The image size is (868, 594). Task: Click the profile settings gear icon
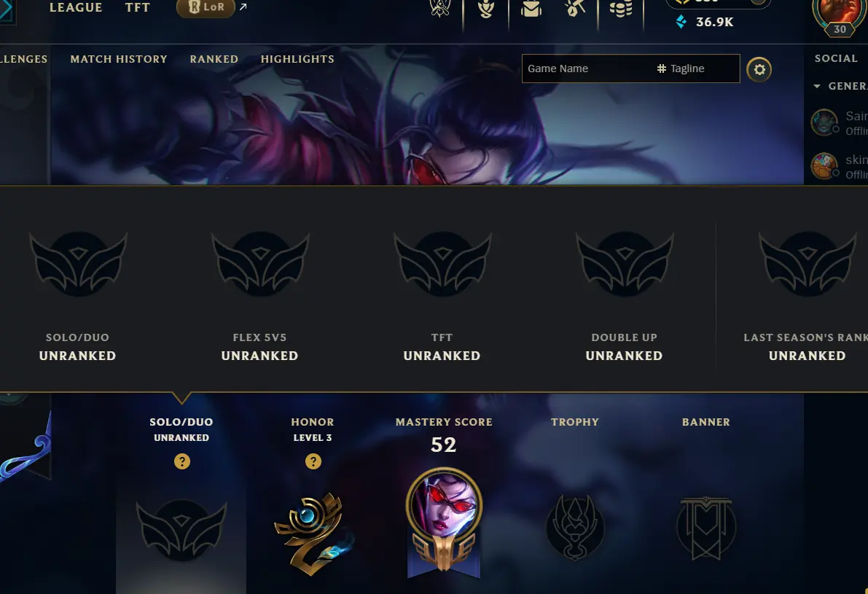(x=759, y=69)
